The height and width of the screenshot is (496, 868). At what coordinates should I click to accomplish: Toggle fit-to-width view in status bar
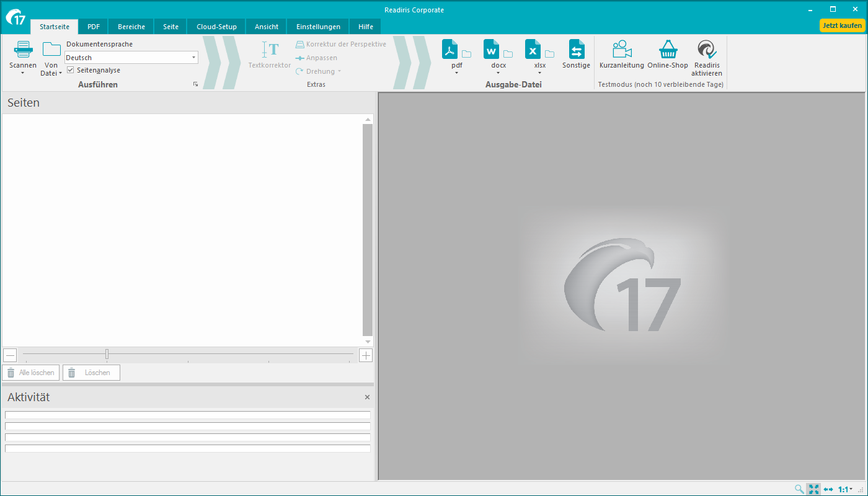coord(828,489)
